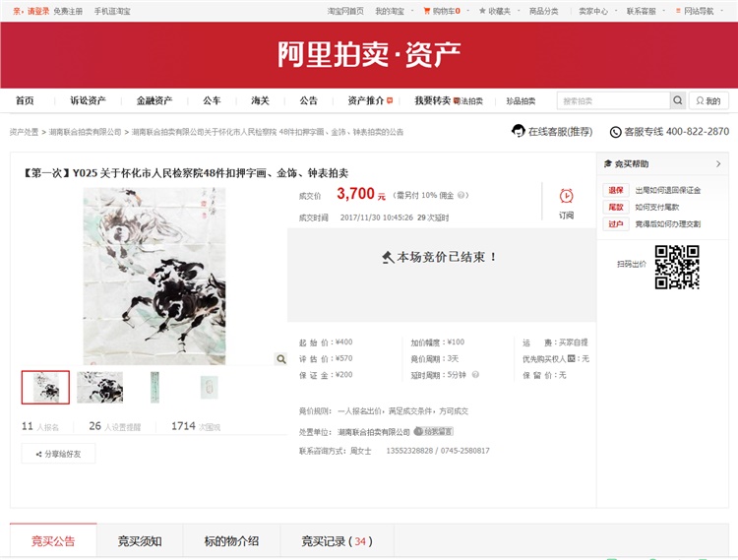
Task: Click the 免费注册 link
Action: [68, 11]
